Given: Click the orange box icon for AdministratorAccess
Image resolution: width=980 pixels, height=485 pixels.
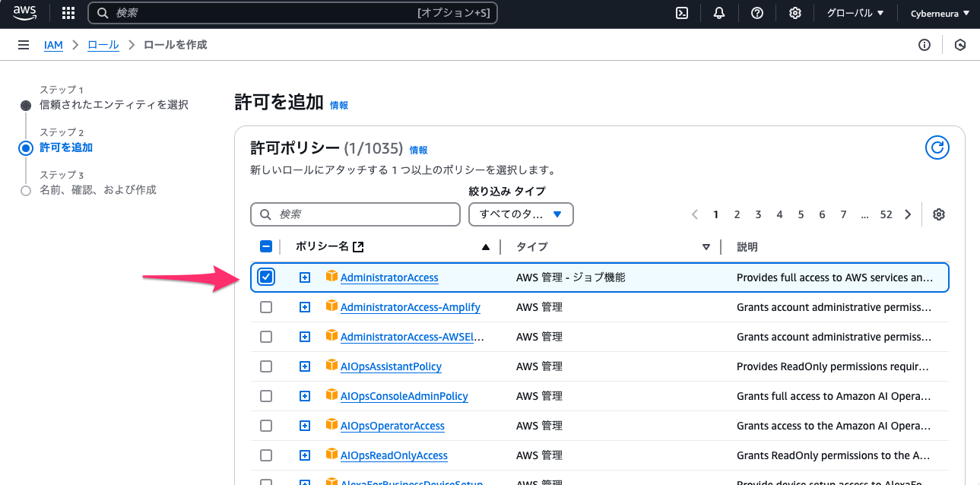Looking at the screenshot, I should pyautogui.click(x=331, y=277).
